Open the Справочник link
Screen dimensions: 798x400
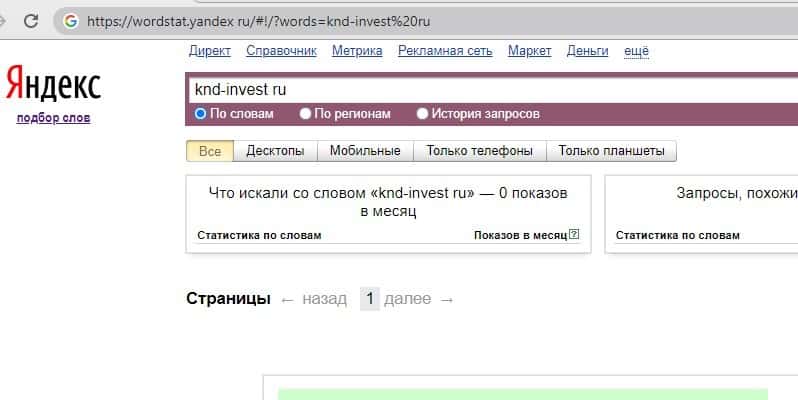pyautogui.click(x=281, y=51)
